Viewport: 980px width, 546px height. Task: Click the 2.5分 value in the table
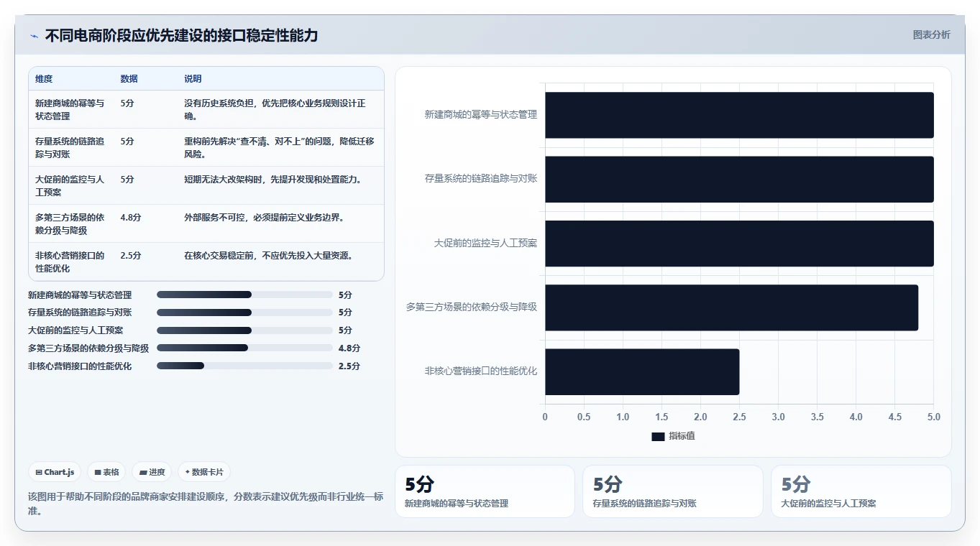tap(131, 255)
